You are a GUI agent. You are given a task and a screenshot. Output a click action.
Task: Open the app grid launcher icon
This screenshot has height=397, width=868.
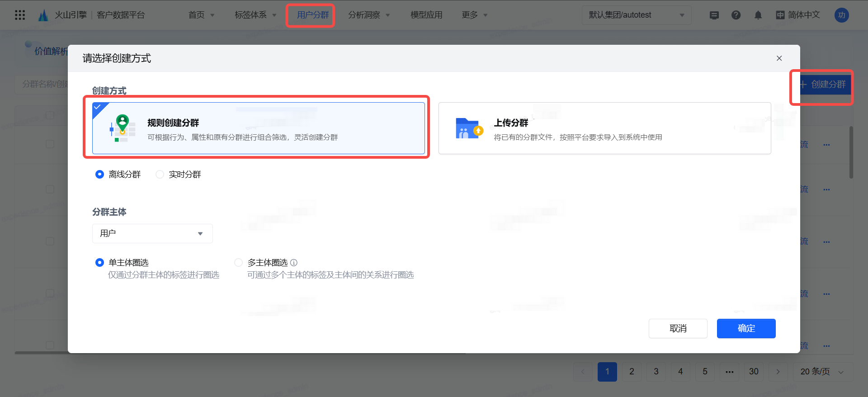[x=20, y=15]
